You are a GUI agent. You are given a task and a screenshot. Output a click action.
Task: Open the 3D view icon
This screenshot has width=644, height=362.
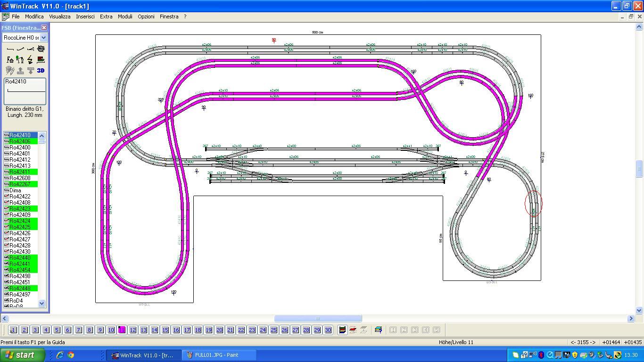pyautogui.click(x=41, y=70)
